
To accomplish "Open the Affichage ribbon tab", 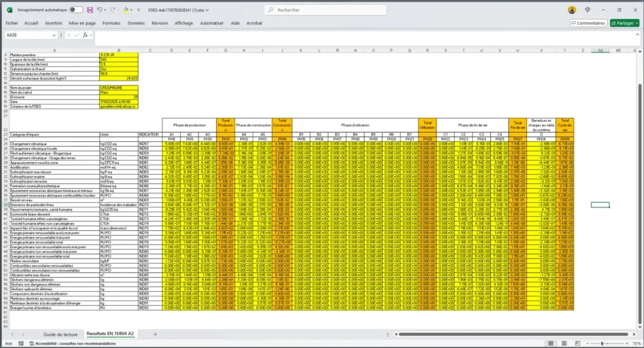I will pos(184,23).
